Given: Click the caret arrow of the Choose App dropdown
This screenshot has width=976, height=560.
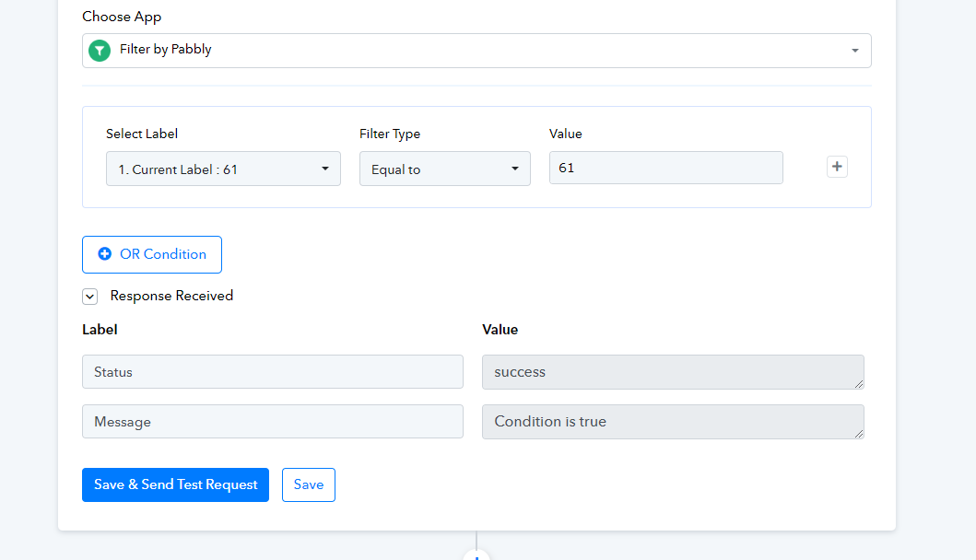Looking at the screenshot, I should 854,51.
